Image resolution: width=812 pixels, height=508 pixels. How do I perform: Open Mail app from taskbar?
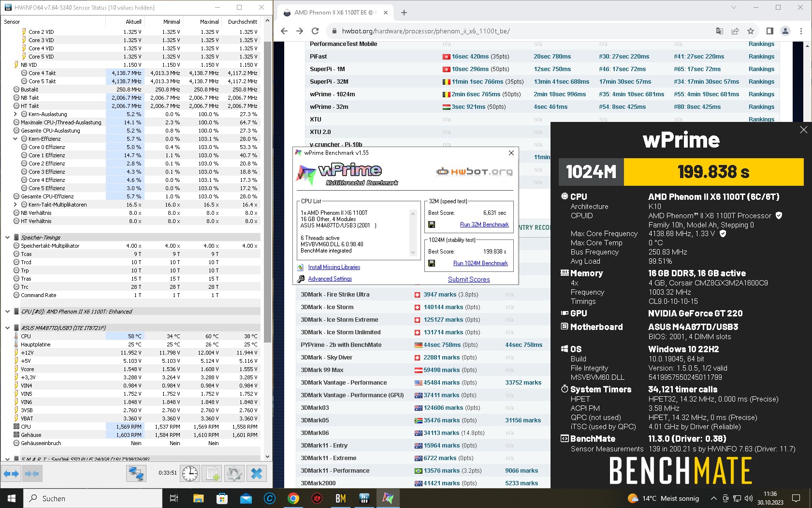(246, 498)
